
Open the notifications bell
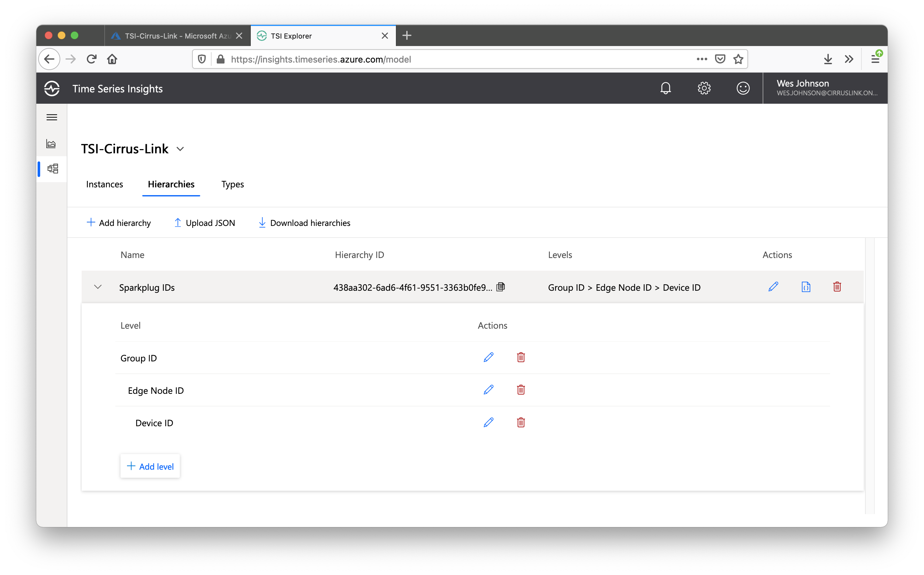665,88
